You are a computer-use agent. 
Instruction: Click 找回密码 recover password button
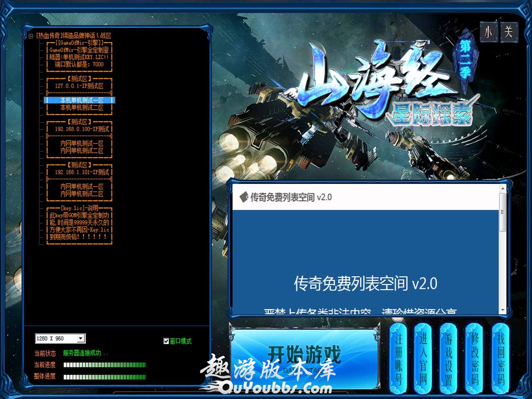tap(500, 358)
